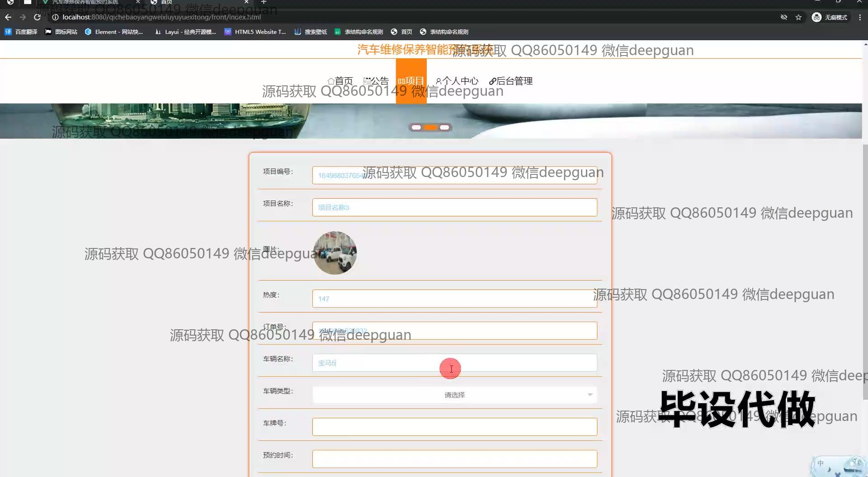The width and height of the screenshot is (868, 477).
Task: Click the 项目名称 text field
Action: 454,207
